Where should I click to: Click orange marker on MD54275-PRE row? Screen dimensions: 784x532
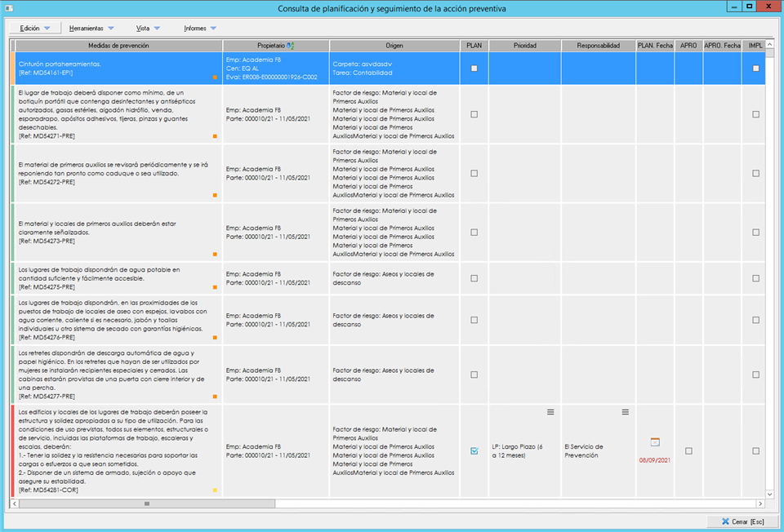click(215, 287)
